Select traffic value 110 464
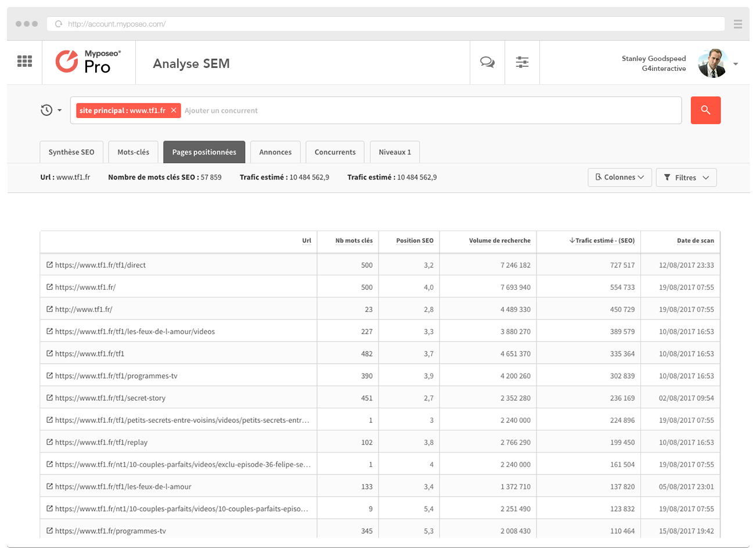Viewport: 756px width, 553px height. [622, 531]
